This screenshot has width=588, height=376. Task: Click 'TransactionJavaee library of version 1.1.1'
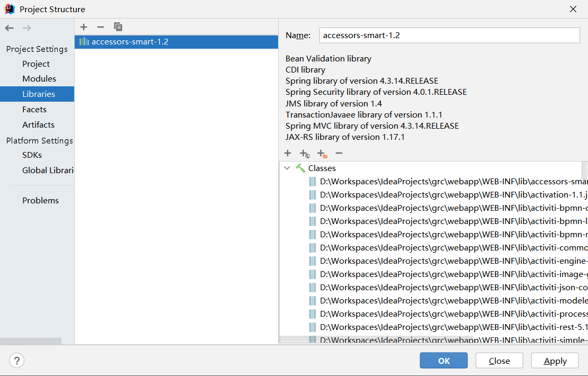coord(363,115)
